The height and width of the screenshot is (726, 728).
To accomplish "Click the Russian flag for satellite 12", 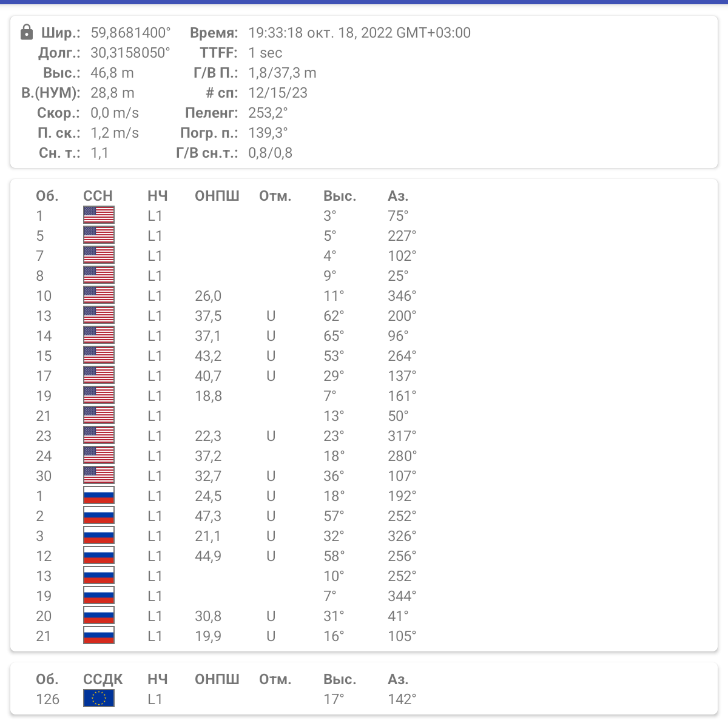I will (x=99, y=556).
